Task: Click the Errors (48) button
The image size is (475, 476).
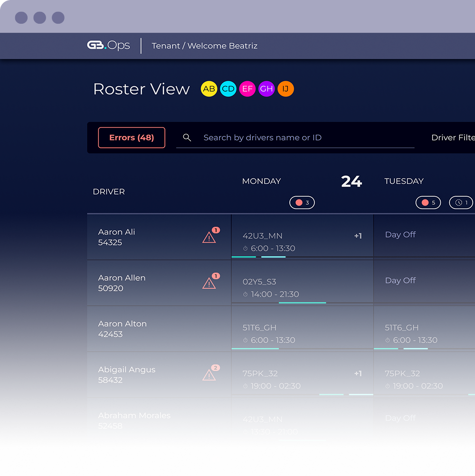Action: tap(132, 137)
